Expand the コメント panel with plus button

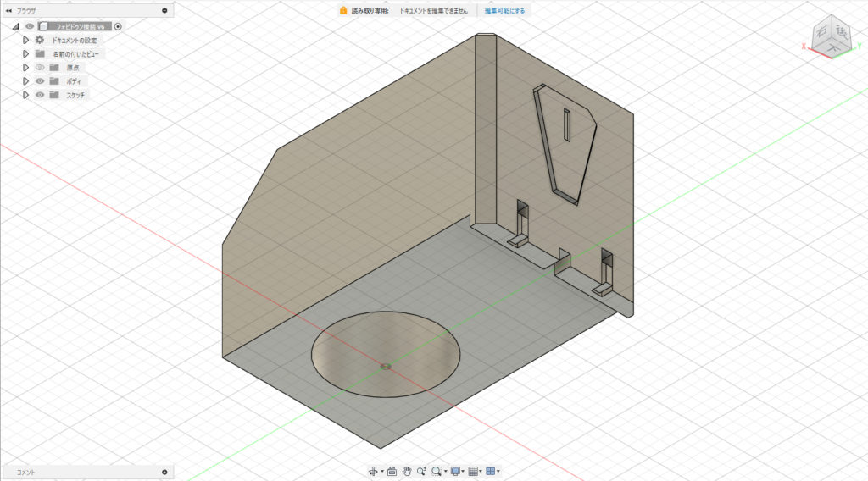pos(164,472)
